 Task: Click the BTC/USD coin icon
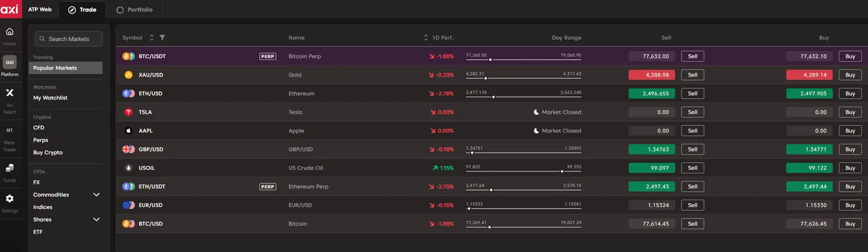coord(128,223)
